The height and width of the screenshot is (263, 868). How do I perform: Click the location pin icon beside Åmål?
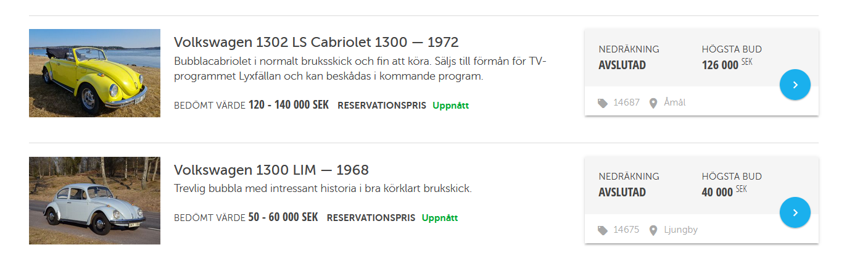click(653, 103)
